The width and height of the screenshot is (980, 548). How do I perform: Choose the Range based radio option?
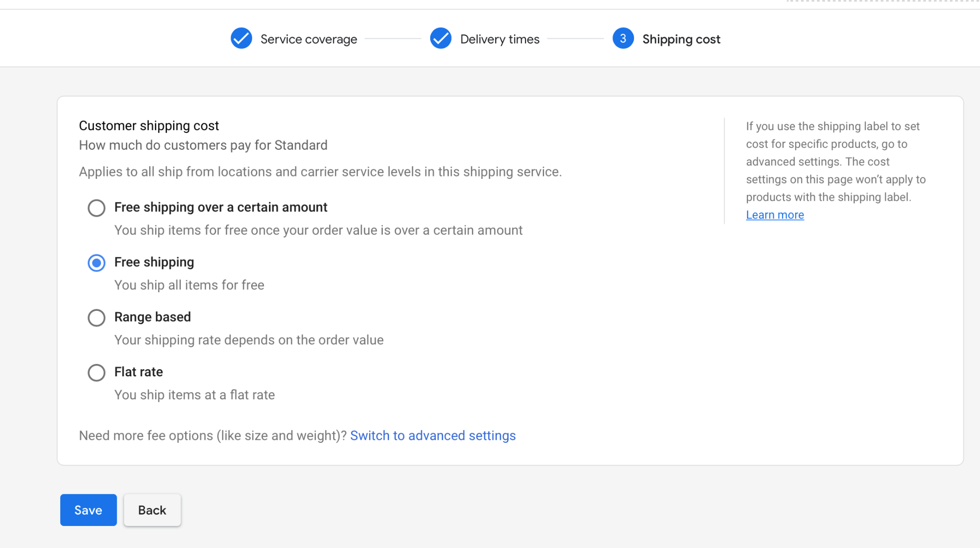tap(96, 318)
